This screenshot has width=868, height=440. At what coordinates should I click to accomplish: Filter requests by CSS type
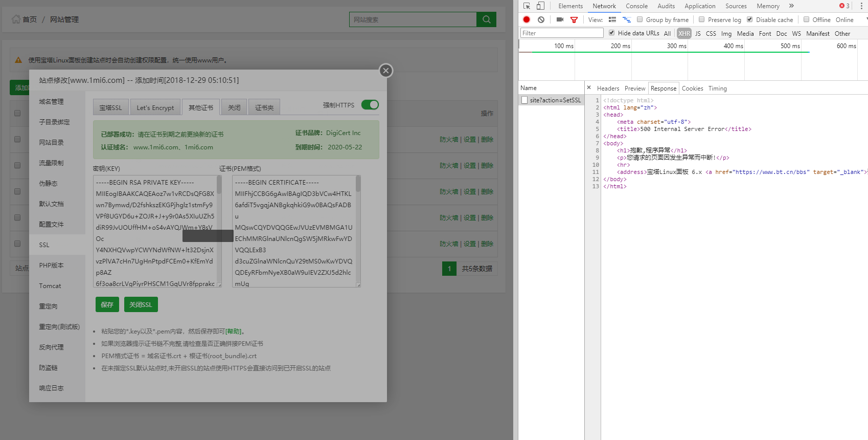click(711, 33)
